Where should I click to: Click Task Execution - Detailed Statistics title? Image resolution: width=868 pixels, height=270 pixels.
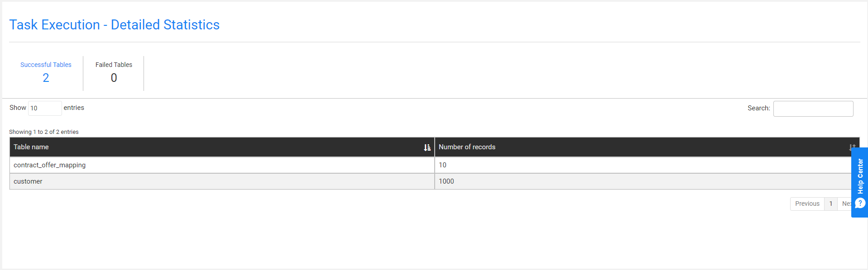(x=115, y=25)
